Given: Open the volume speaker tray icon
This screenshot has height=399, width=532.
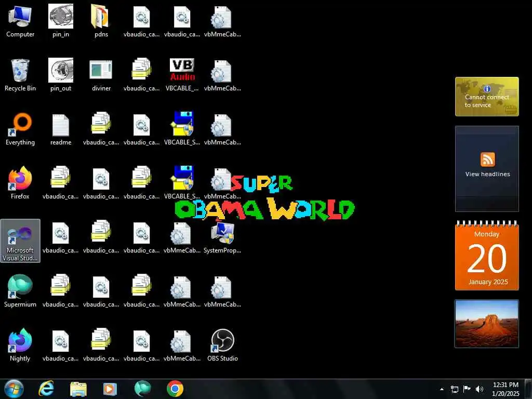Looking at the screenshot, I should point(480,389).
